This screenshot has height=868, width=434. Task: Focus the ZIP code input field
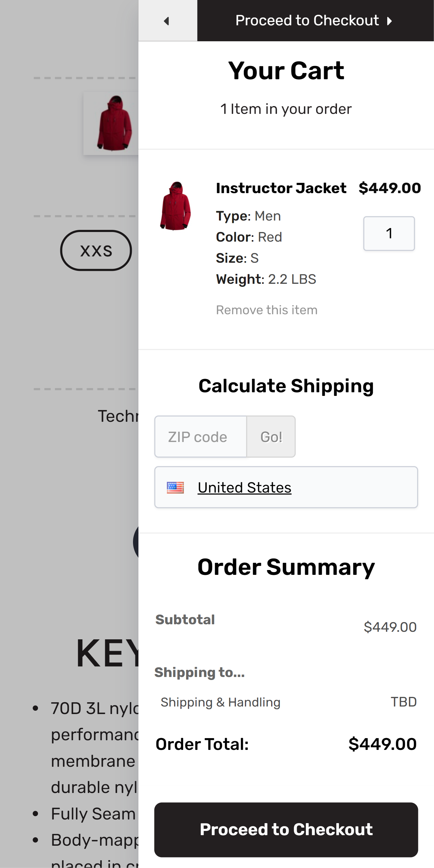point(200,437)
